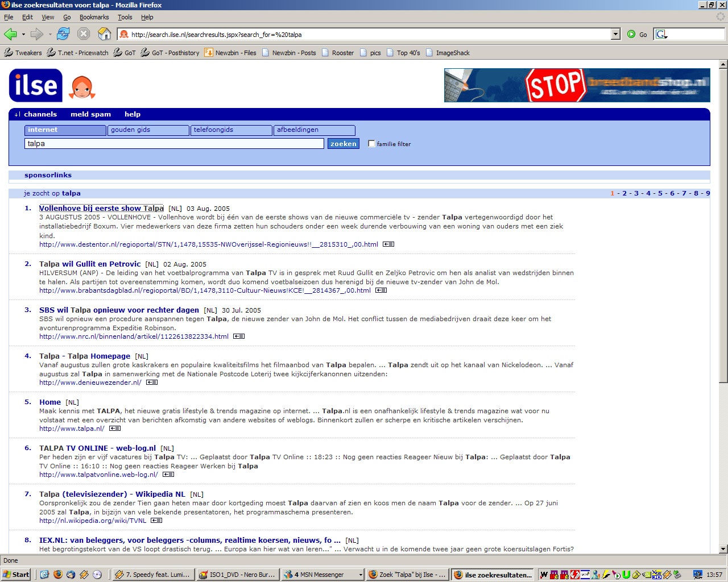Screen dimensions: 728x582
Task: Open the Back button history dropdown arrow
Action: (x=23, y=35)
